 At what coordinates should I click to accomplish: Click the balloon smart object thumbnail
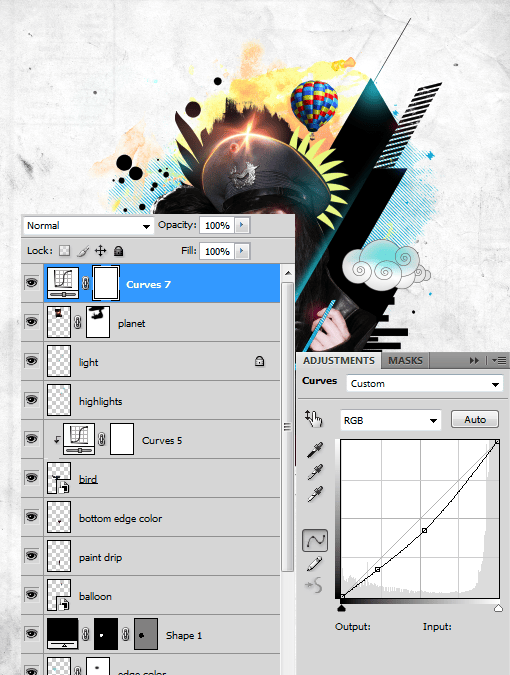[x=59, y=595]
